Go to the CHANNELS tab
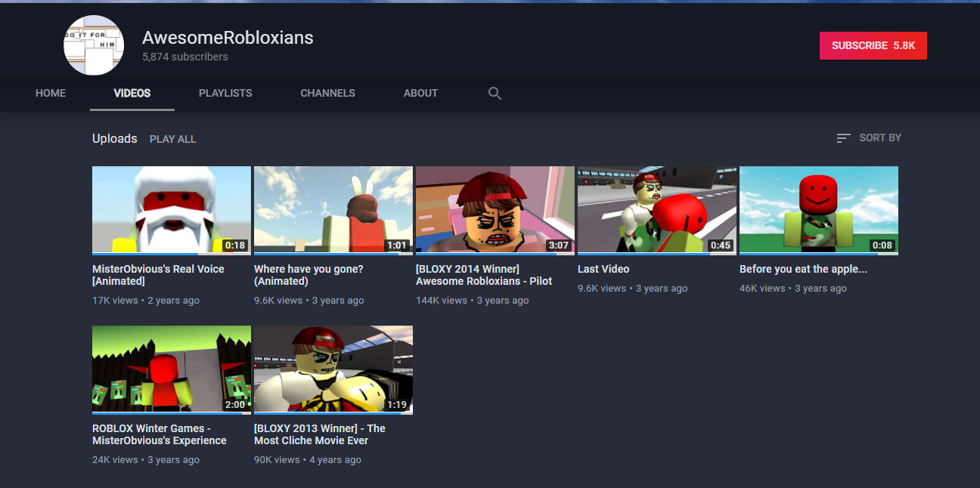980x488 pixels. (327, 94)
